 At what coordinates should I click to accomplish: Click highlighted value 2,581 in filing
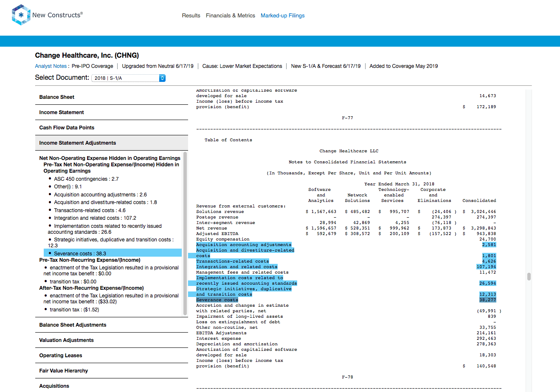489,245
